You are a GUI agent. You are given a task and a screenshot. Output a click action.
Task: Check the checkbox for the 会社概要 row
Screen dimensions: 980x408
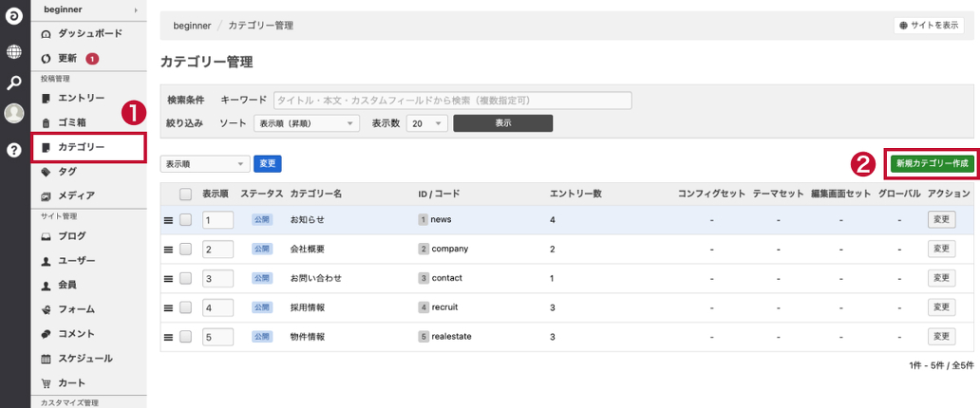186,250
